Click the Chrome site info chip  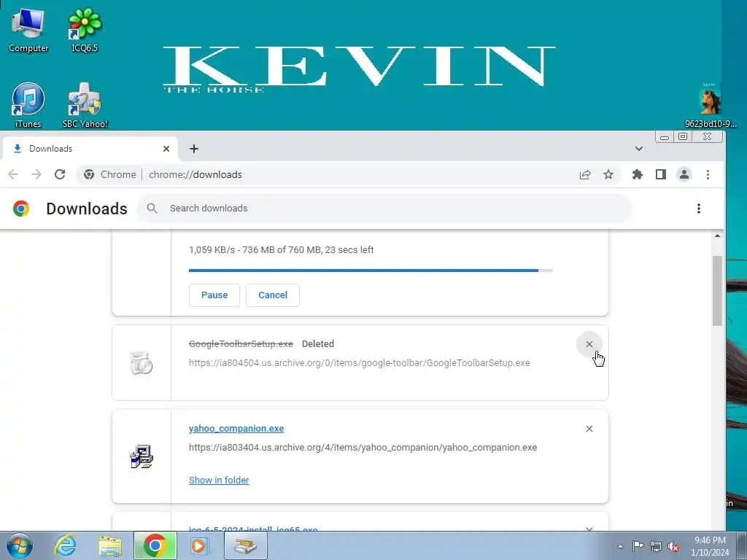pos(109,174)
